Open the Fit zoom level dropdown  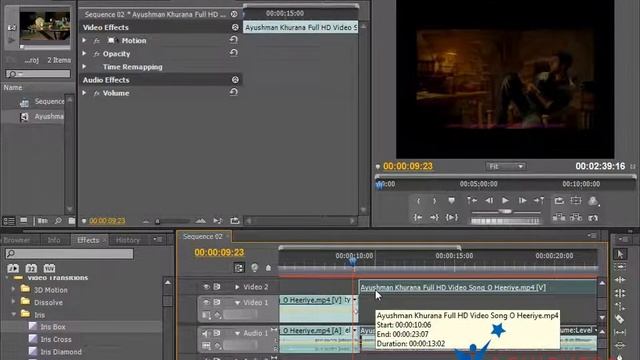coord(506,167)
